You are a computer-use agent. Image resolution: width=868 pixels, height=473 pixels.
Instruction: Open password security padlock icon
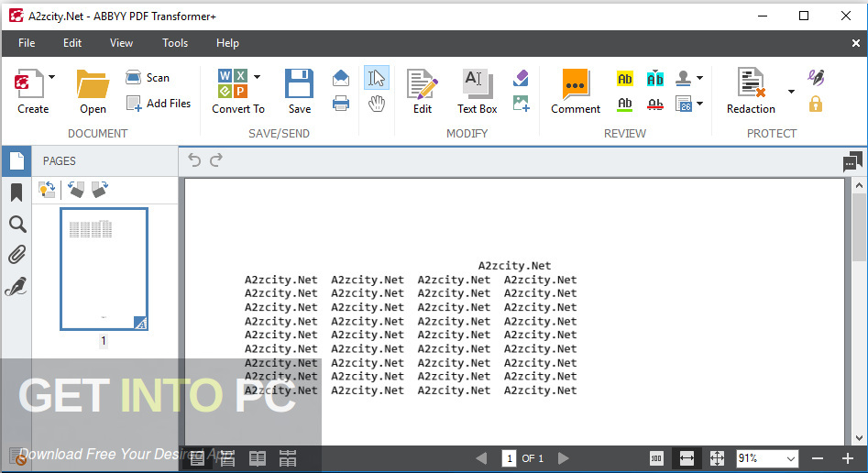click(x=816, y=104)
